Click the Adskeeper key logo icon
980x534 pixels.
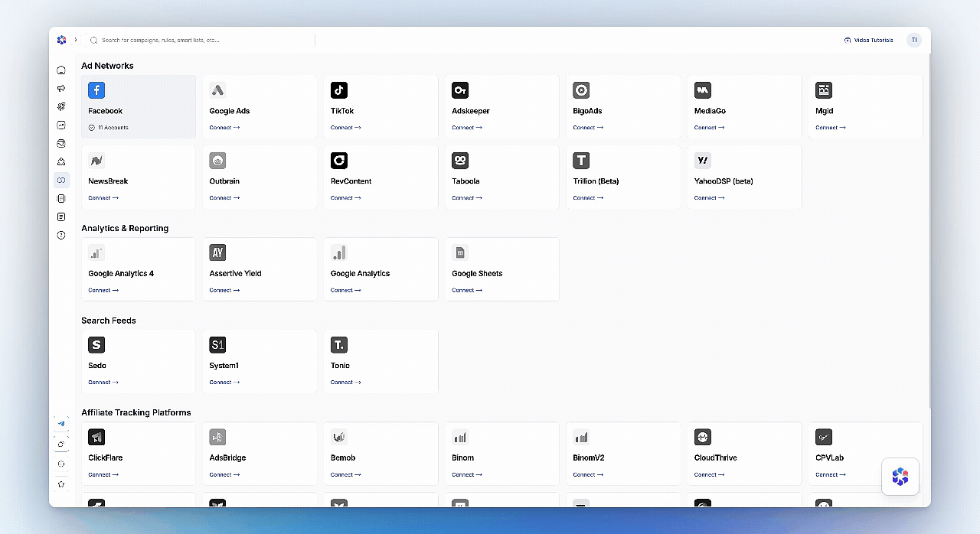[x=460, y=90]
